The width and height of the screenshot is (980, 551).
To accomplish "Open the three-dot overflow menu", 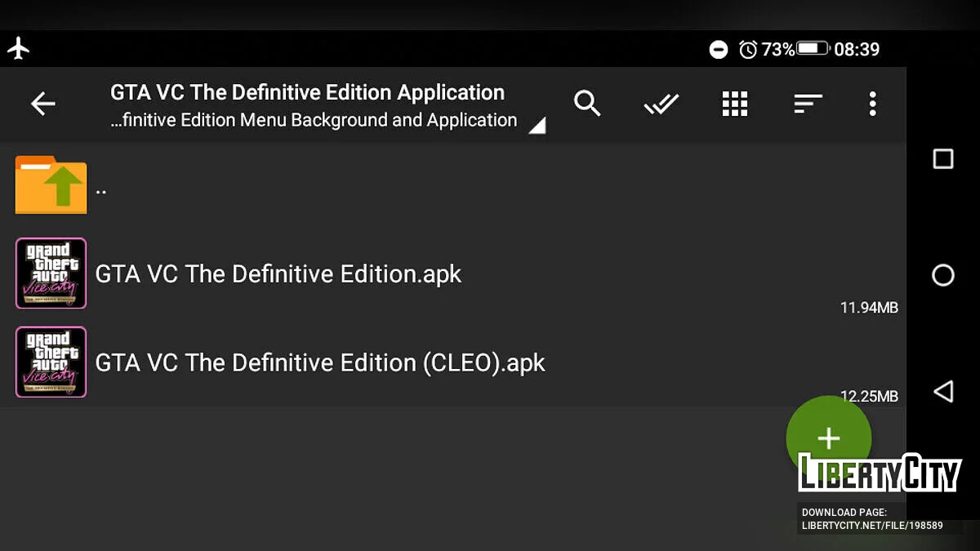I will coord(872,104).
